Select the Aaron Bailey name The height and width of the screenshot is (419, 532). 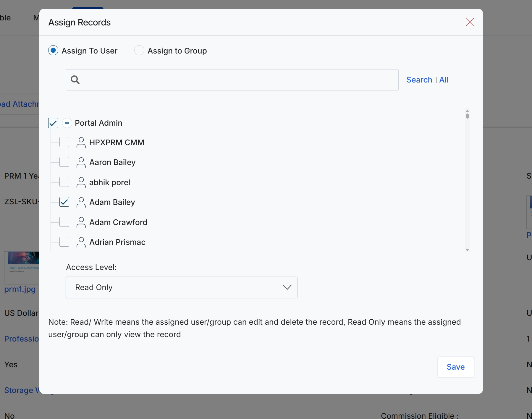(x=112, y=162)
